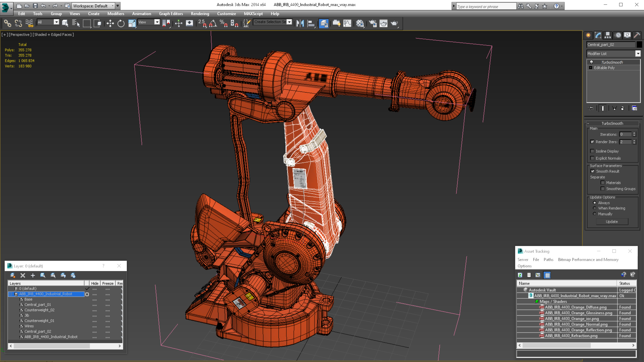This screenshot has width=644, height=362.
Task: Enable the Explicit Normals checkbox
Action: click(x=592, y=158)
